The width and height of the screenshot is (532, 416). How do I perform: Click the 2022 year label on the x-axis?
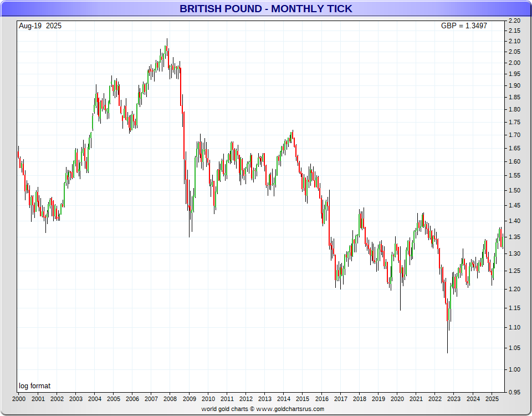coord(436,399)
